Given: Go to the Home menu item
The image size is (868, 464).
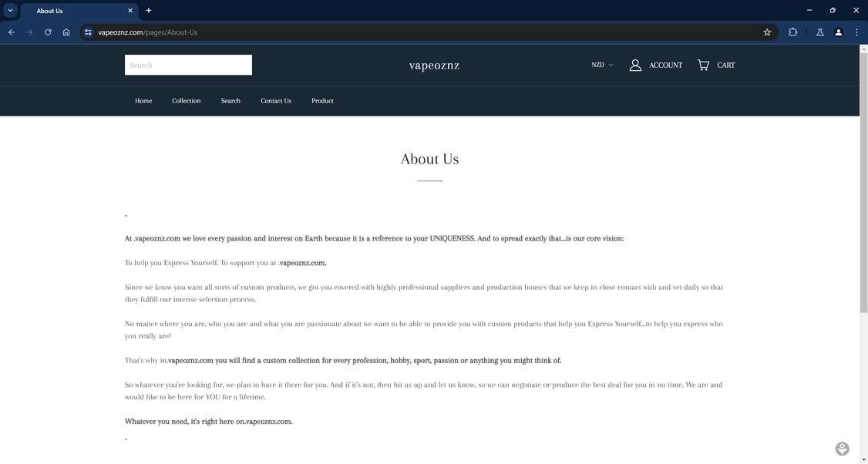Looking at the screenshot, I should (143, 101).
